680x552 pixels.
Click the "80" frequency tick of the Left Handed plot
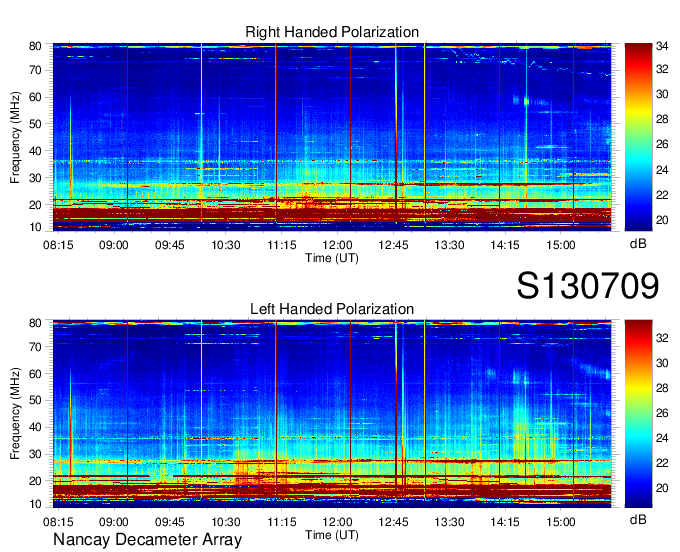(35, 323)
